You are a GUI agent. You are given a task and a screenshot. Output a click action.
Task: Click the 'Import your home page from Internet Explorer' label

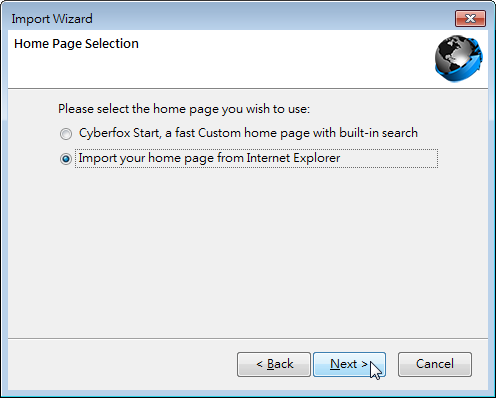tap(209, 158)
